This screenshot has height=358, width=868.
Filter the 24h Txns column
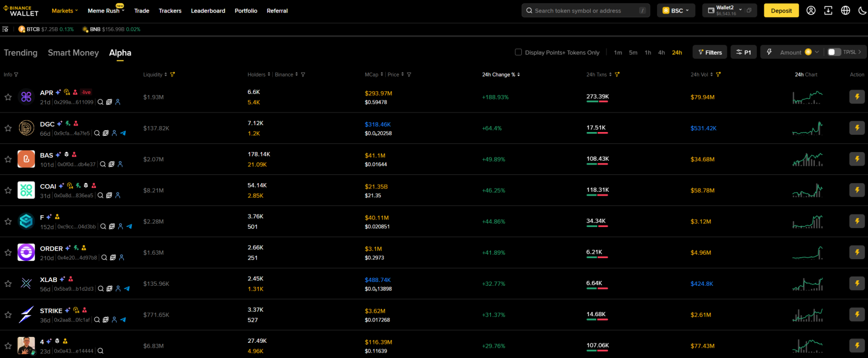coord(617,74)
